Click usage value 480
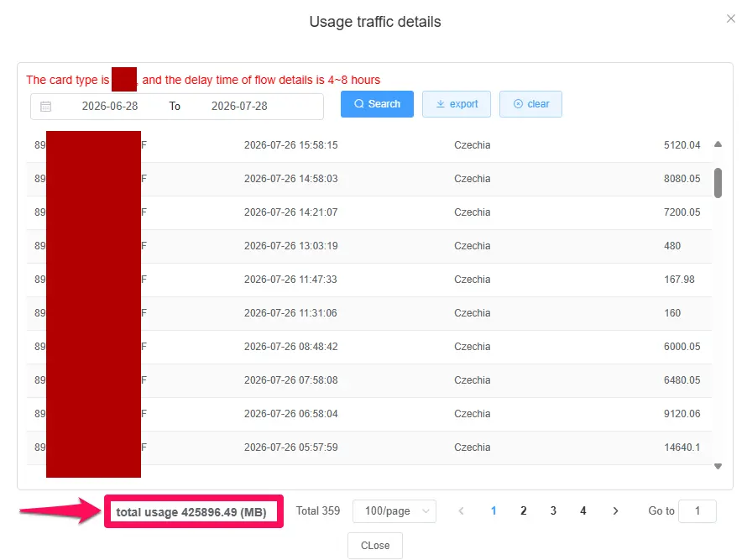747x560 pixels. (x=672, y=246)
